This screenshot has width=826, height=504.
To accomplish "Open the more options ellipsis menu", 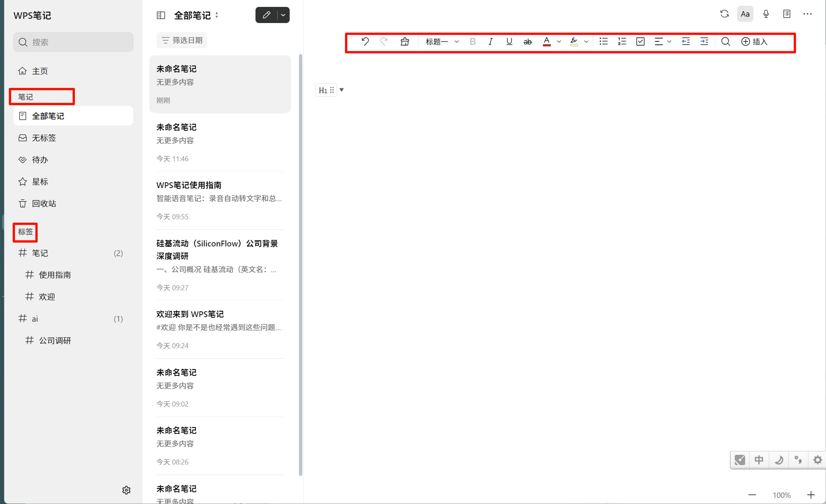I will [808, 14].
